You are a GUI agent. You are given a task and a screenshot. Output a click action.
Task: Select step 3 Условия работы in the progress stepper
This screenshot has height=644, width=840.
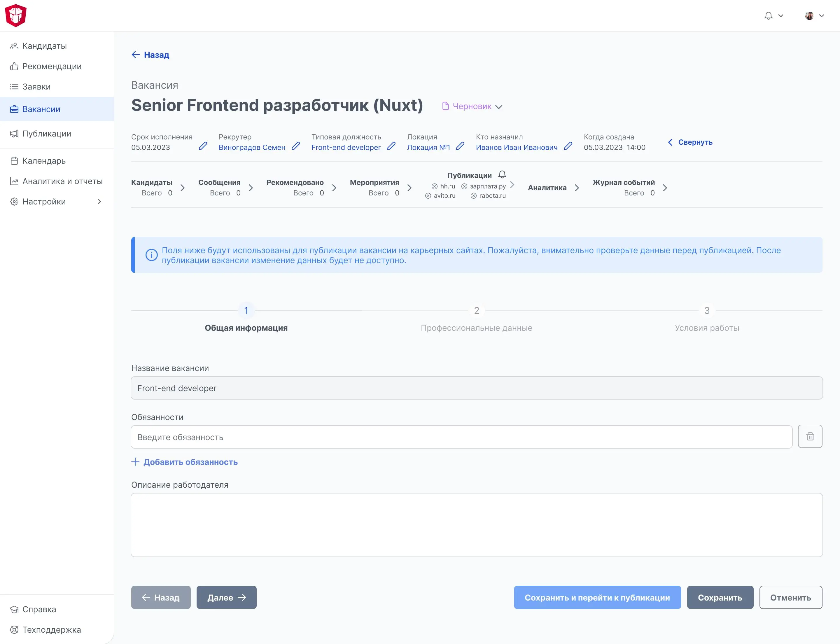[x=707, y=311]
